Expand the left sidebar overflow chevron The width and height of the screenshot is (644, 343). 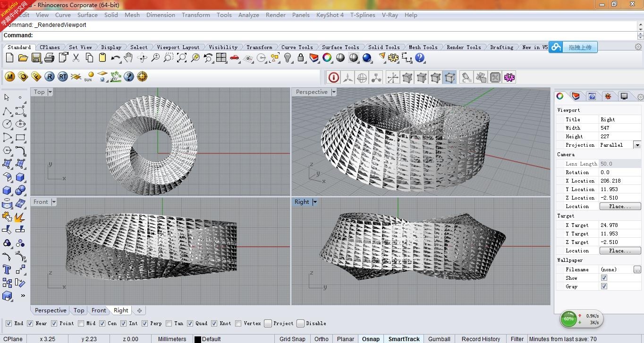[23, 296]
